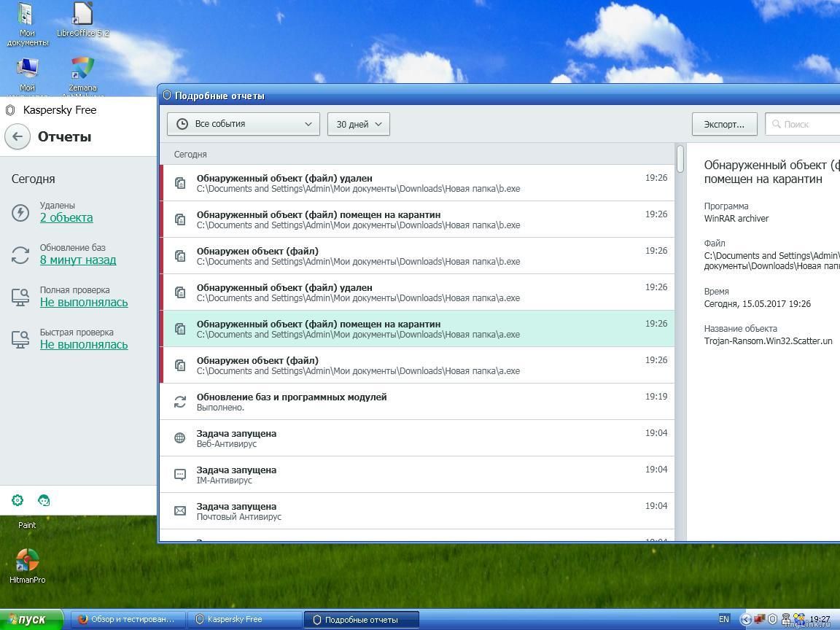Switch to Подробные отчеты taskbar window
Image resolution: width=840 pixels, height=630 pixels.
tap(362, 619)
